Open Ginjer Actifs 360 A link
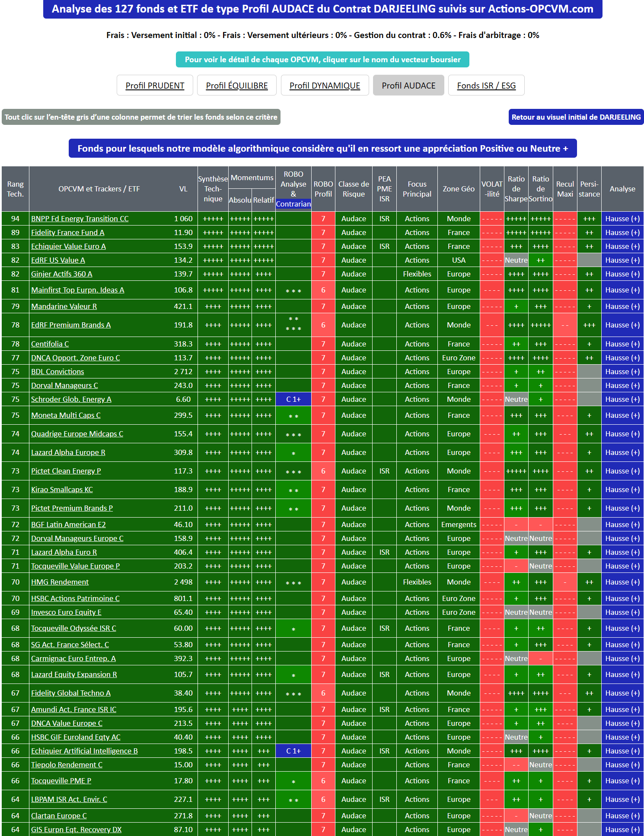Viewport: 644px width, 836px height. 62,274
